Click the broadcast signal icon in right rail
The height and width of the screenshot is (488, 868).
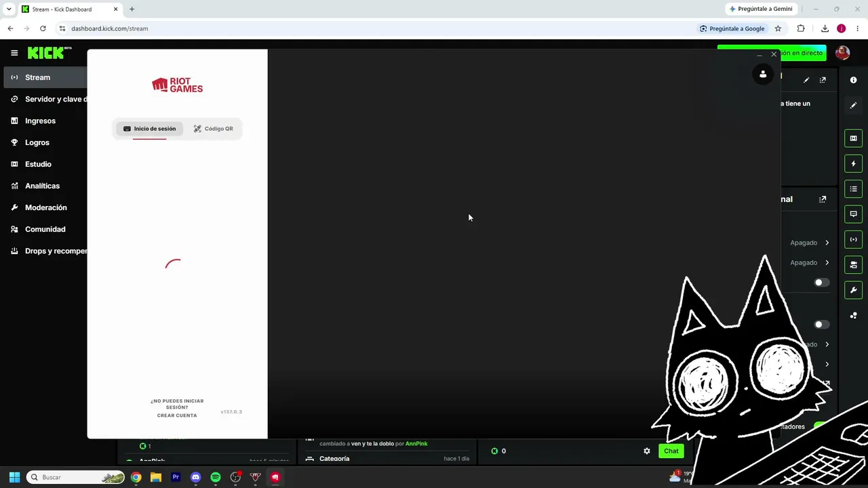pyautogui.click(x=853, y=239)
